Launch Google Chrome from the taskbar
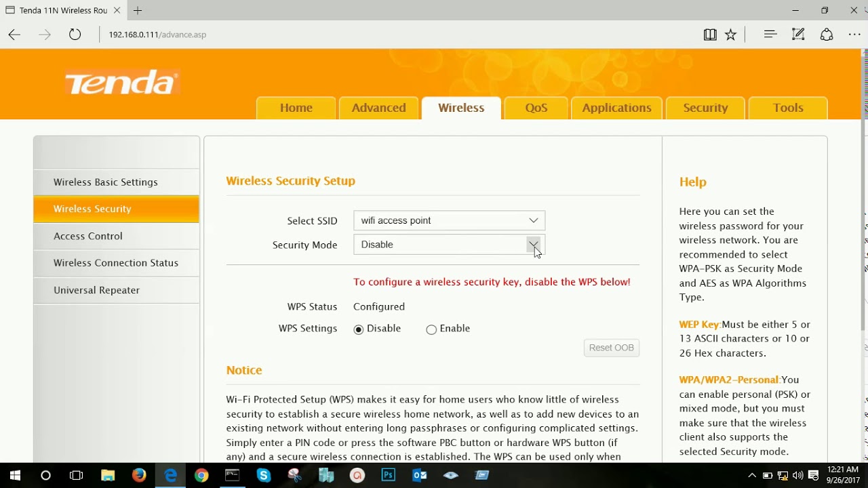Image resolution: width=868 pixels, height=488 pixels. [201, 475]
